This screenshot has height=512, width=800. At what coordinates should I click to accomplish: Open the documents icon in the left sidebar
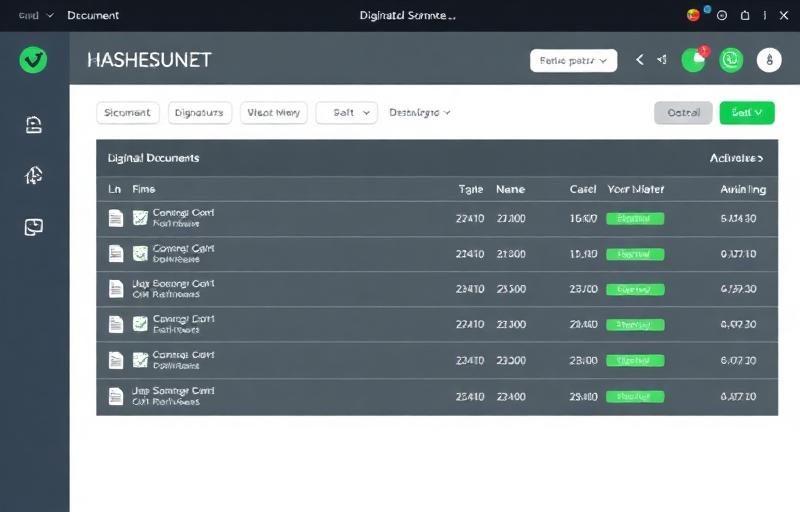pyautogui.click(x=34, y=125)
